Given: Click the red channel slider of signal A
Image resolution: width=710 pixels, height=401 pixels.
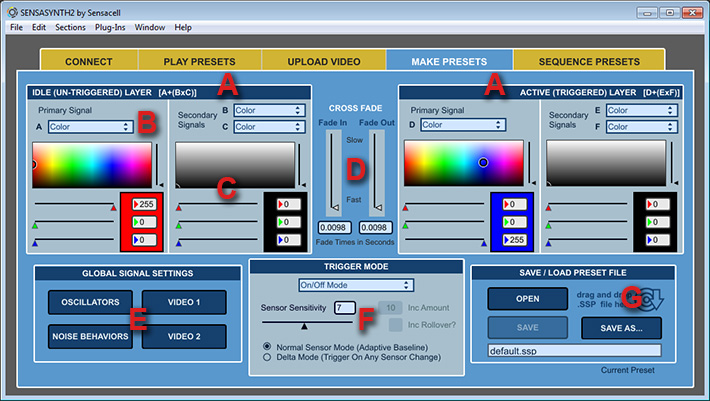Looking at the screenshot, I should pyautogui.click(x=75, y=205).
